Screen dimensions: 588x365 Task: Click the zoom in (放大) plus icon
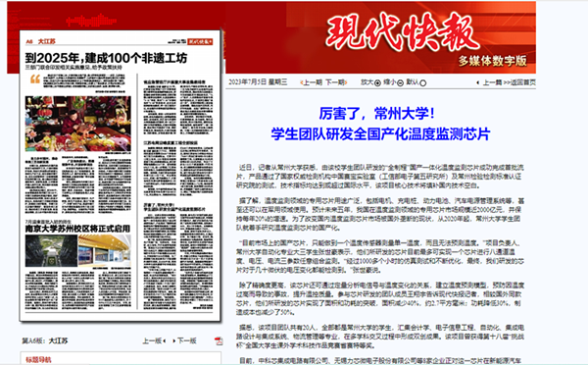377,83
